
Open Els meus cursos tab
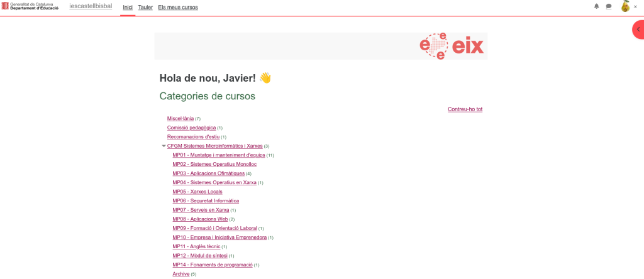[x=177, y=7]
